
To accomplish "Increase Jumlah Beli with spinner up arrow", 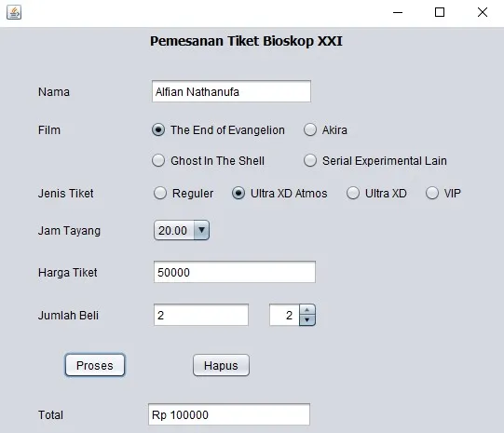I will pyautogui.click(x=306, y=310).
